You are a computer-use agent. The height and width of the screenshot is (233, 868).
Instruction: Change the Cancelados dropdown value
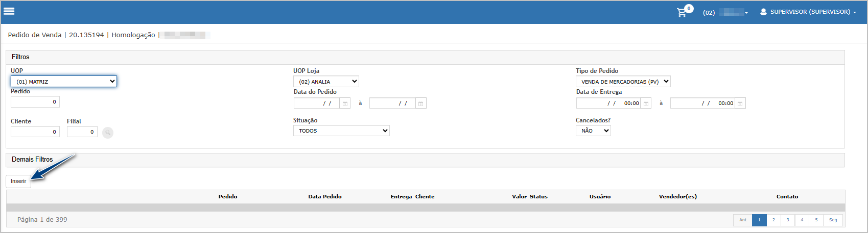pyautogui.click(x=593, y=131)
